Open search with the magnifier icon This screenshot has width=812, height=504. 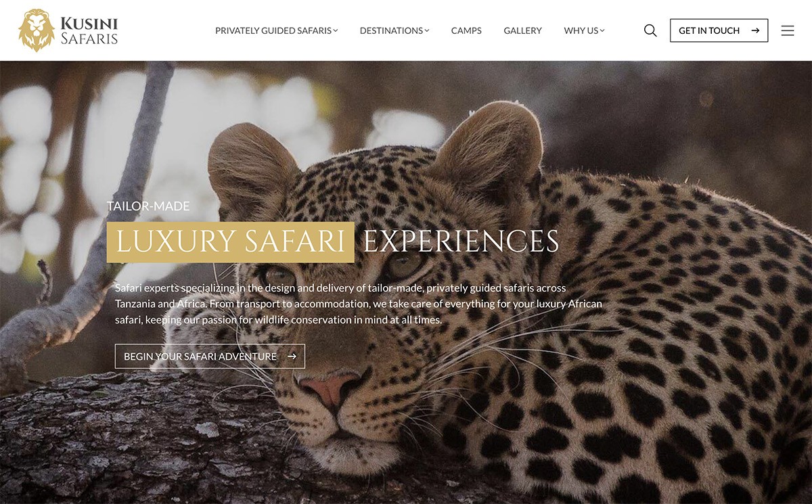click(x=650, y=30)
